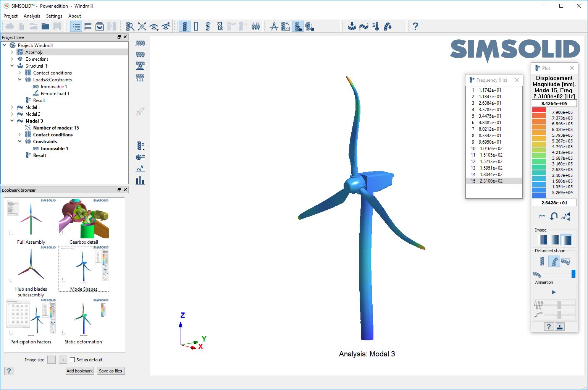Enable the Set as default checkbox

(73, 360)
